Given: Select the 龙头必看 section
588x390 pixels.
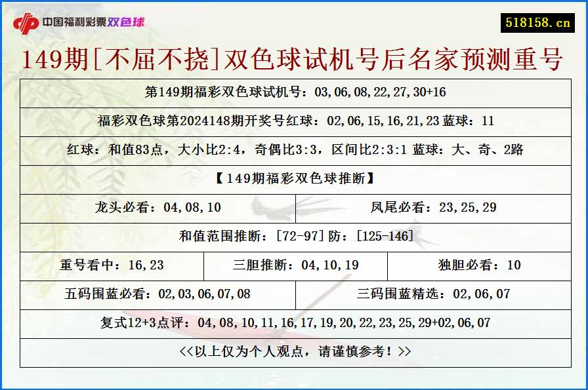Looking at the screenshot, I should click(x=157, y=208).
